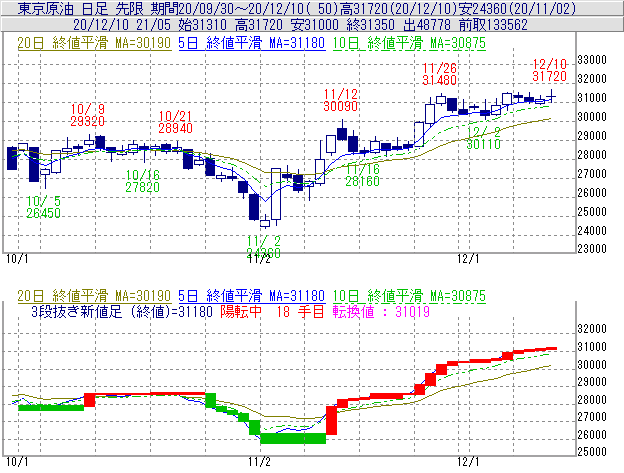Click the 12/1 date marker on upper chart
This screenshot has height=473, width=624.
pos(468,259)
